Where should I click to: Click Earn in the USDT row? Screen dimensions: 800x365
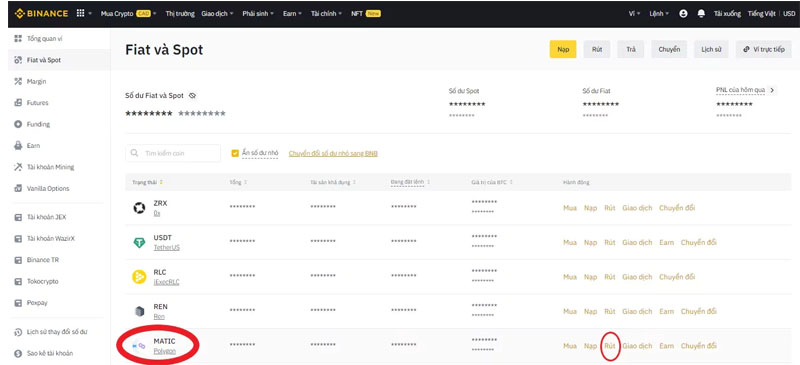click(666, 242)
